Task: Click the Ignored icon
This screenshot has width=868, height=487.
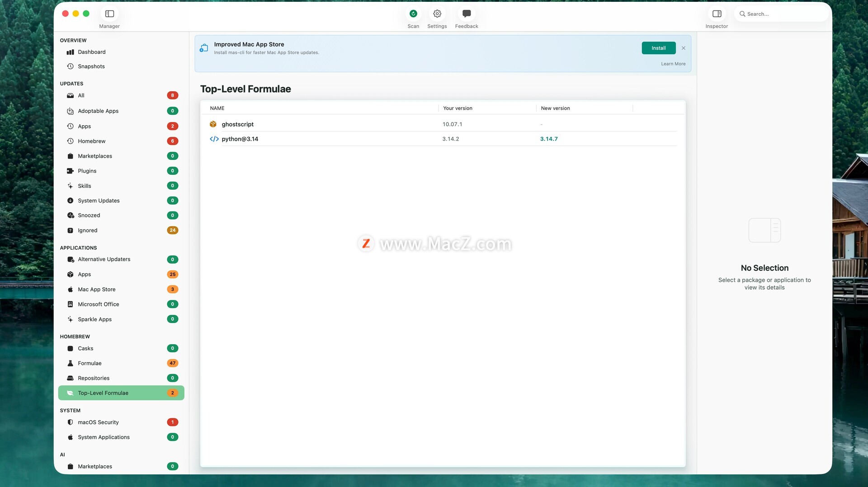Action: pyautogui.click(x=70, y=230)
